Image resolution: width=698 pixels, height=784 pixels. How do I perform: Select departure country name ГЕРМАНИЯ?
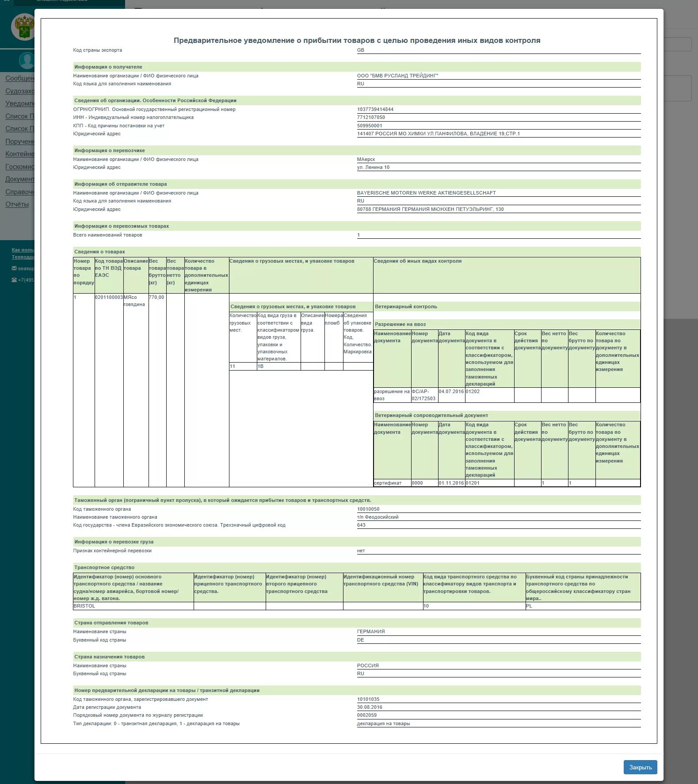pyautogui.click(x=371, y=631)
